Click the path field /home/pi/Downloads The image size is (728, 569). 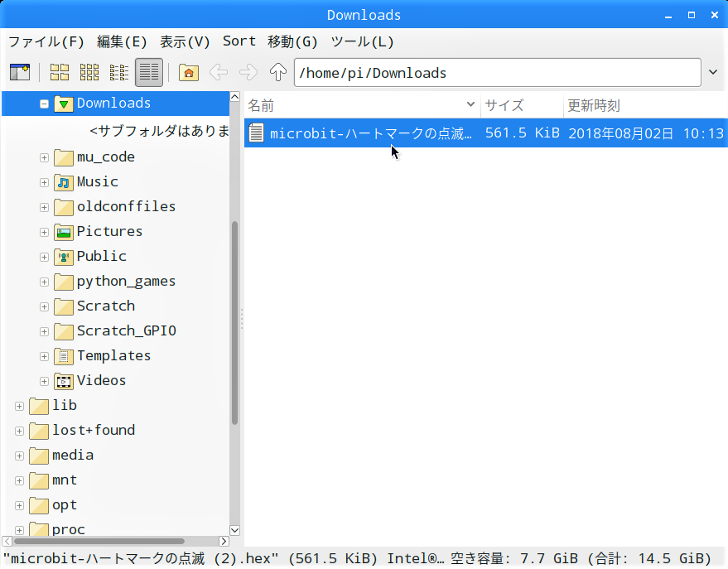pyautogui.click(x=497, y=72)
